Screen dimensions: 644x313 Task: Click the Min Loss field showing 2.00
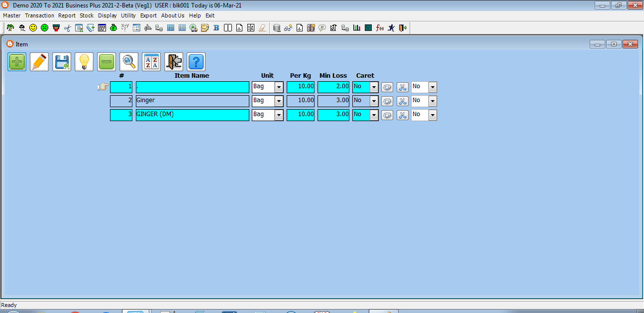click(333, 87)
